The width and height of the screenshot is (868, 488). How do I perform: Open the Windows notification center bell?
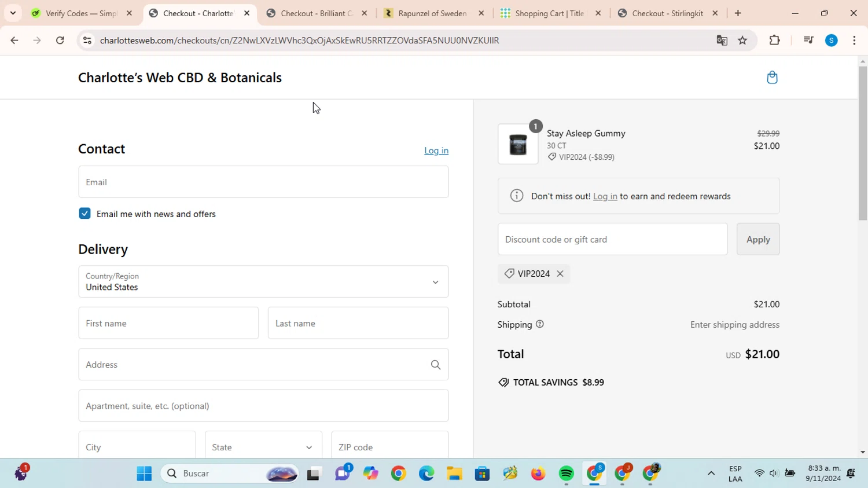point(851,474)
